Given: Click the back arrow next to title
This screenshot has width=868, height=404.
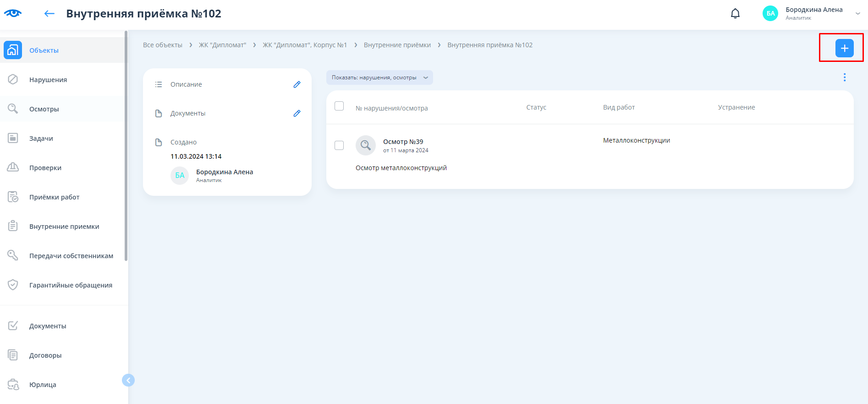Looking at the screenshot, I should [49, 14].
